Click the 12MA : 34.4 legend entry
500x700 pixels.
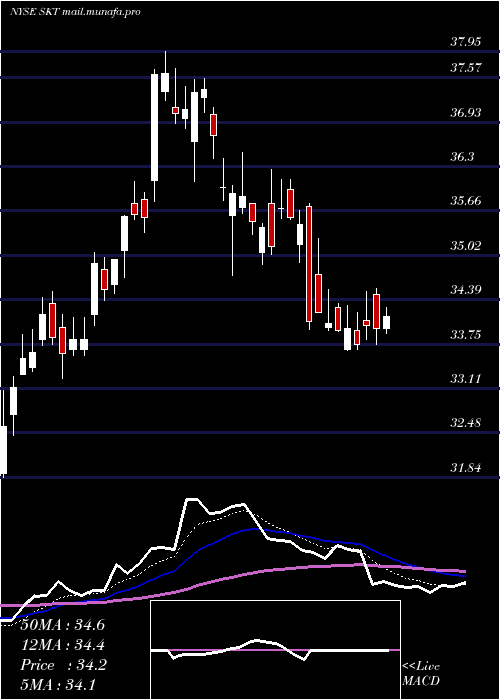pyautogui.click(x=63, y=645)
